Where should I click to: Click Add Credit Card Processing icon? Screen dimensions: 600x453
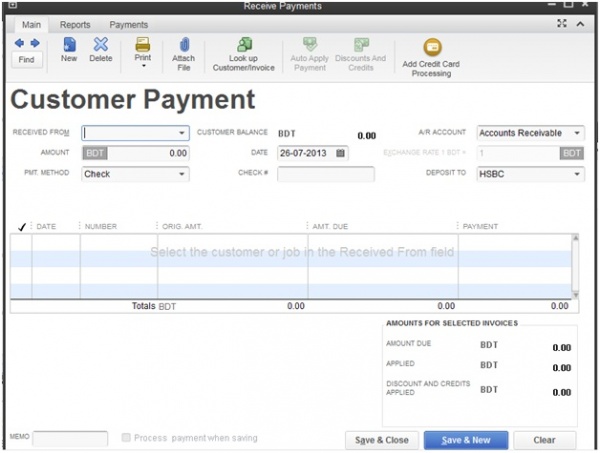click(432, 47)
